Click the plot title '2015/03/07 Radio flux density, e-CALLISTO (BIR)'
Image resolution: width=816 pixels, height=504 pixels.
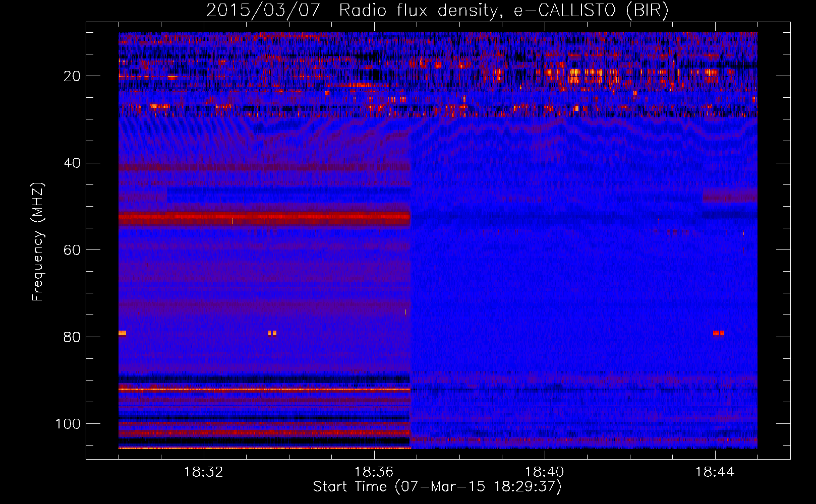point(437,10)
